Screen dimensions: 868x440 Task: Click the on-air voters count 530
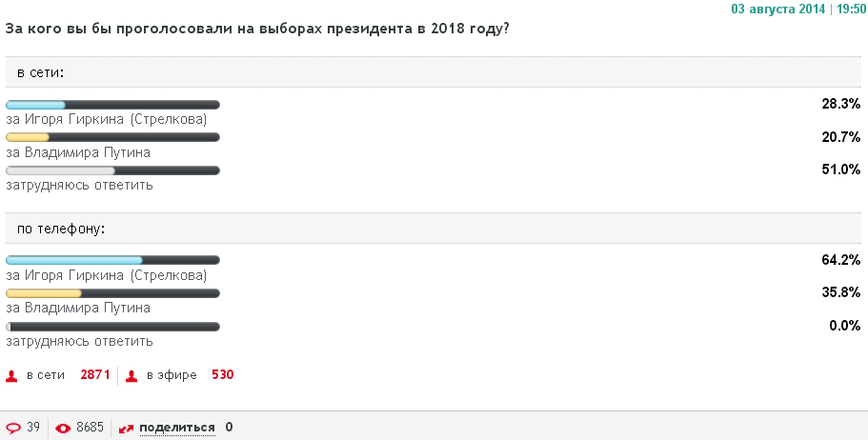coord(222,375)
